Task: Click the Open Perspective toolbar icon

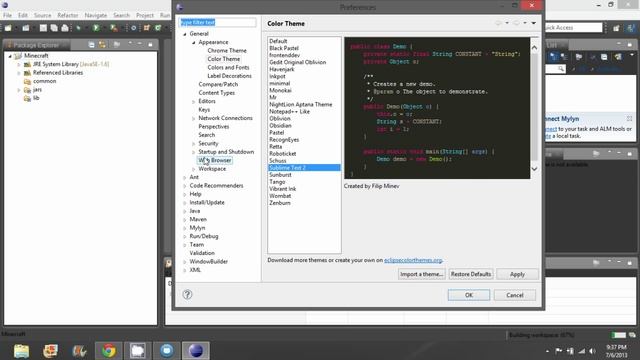Action: (x=616, y=28)
